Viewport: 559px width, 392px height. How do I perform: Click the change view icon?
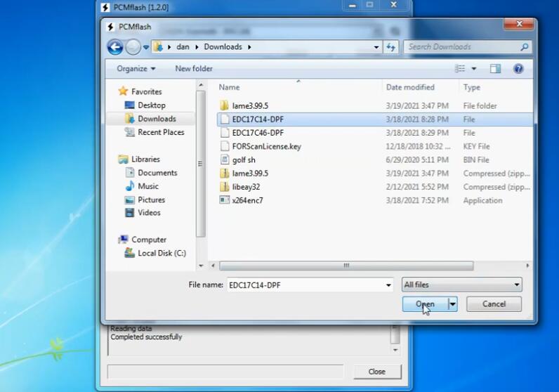[x=460, y=68]
